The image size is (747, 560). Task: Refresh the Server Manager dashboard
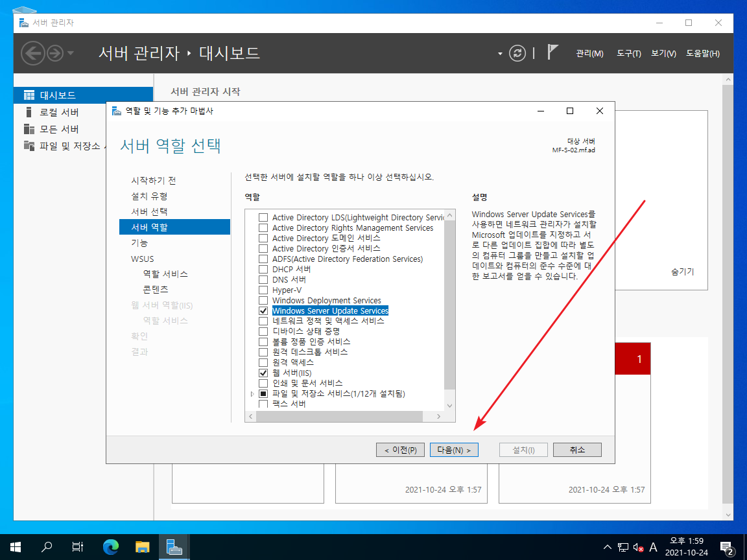517,53
